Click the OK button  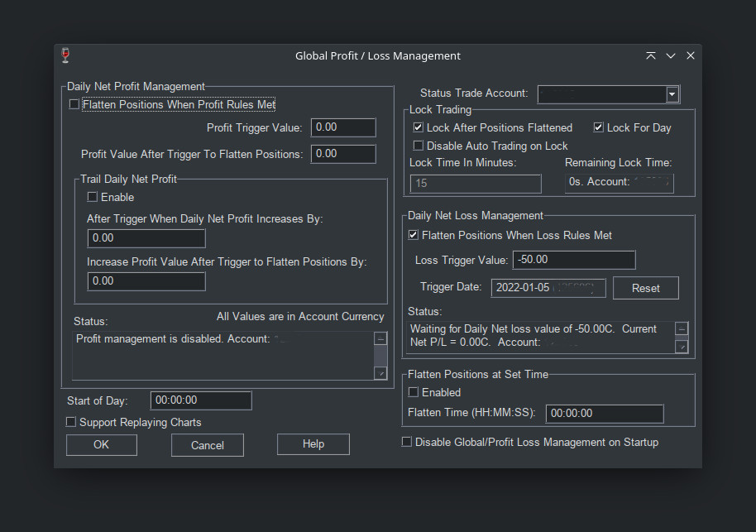(x=101, y=444)
